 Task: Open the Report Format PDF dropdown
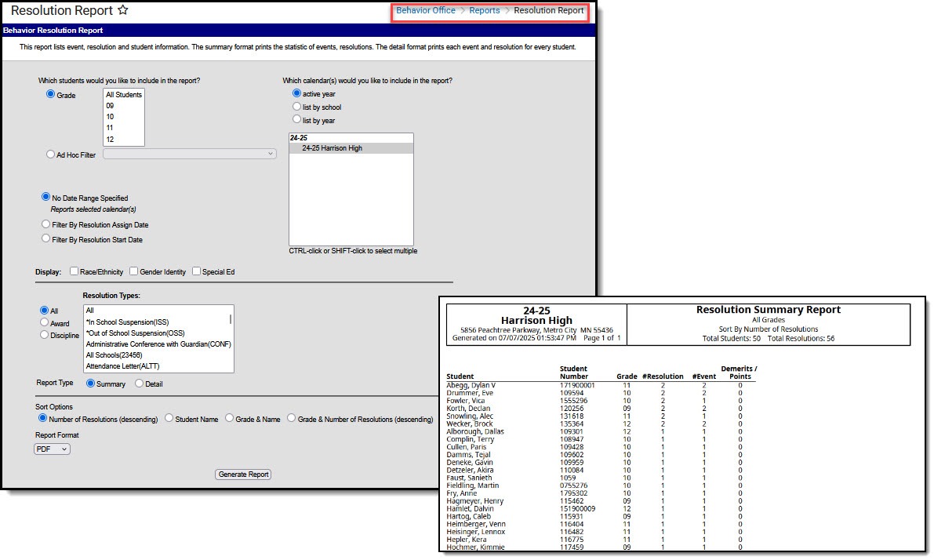pyautogui.click(x=52, y=449)
